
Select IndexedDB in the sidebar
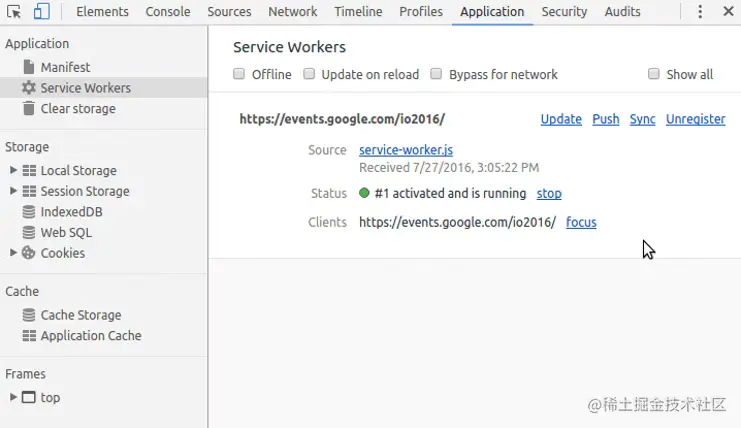[x=71, y=212]
